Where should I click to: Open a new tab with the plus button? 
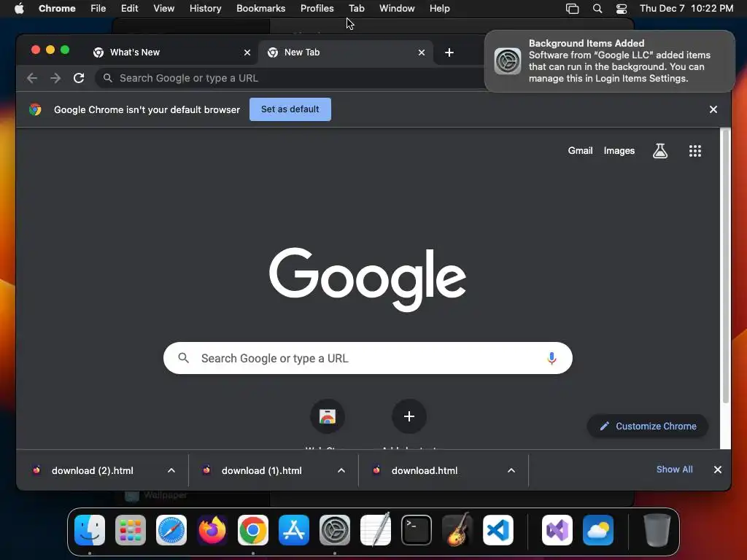(449, 52)
